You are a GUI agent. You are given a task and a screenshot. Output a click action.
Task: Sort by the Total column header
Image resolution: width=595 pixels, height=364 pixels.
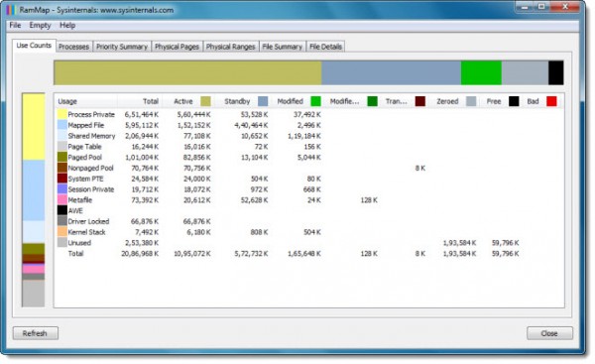140,101
